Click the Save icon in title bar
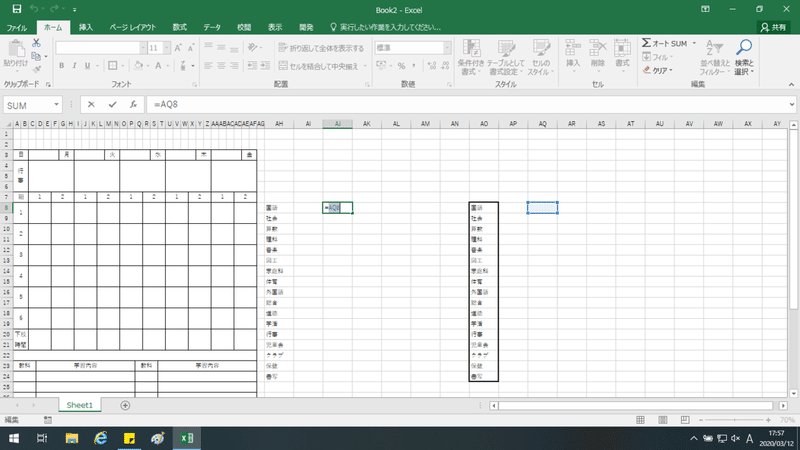 coord(16,9)
